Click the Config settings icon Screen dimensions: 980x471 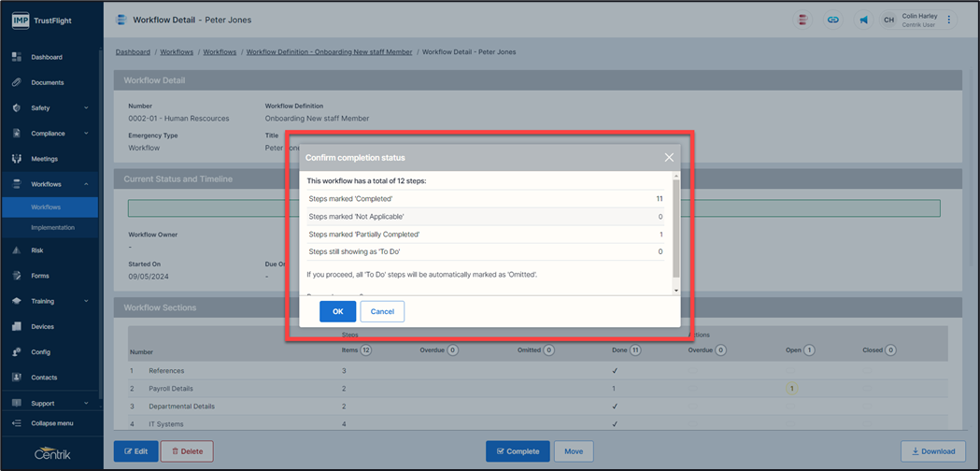[17, 352]
